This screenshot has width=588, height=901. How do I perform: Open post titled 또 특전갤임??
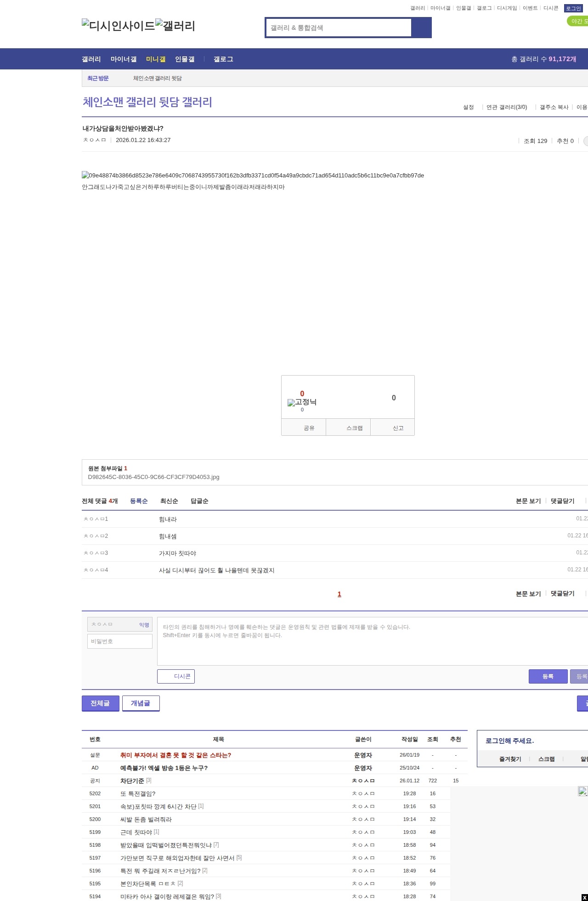pos(138,793)
